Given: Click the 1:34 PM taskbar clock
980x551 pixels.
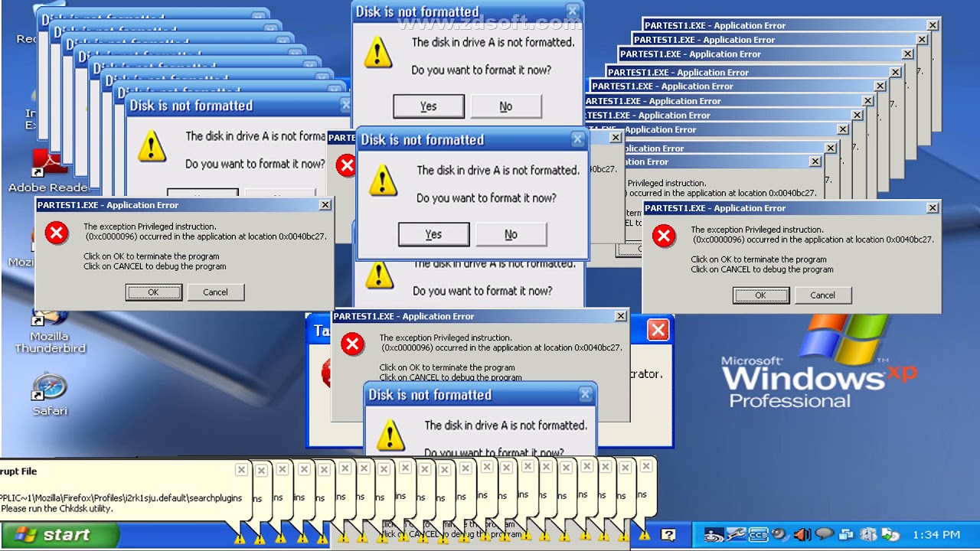Looking at the screenshot, I should point(936,535).
